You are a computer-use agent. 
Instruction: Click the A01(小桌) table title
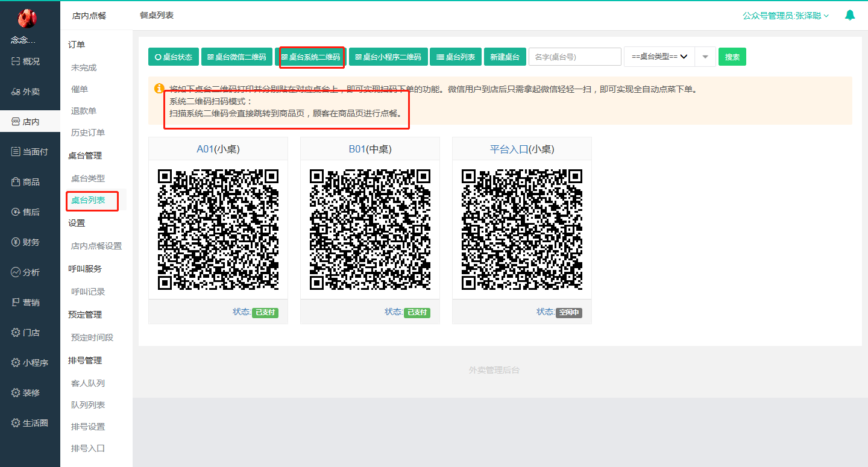pyautogui.click(x=218, y=149)
